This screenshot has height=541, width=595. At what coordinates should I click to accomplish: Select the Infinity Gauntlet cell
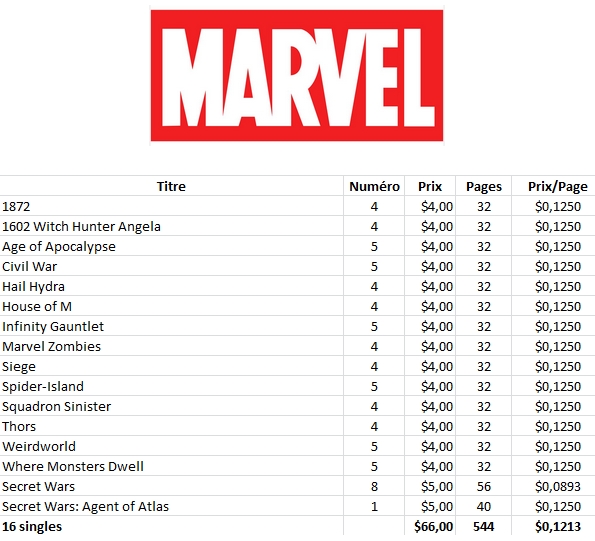171,326
